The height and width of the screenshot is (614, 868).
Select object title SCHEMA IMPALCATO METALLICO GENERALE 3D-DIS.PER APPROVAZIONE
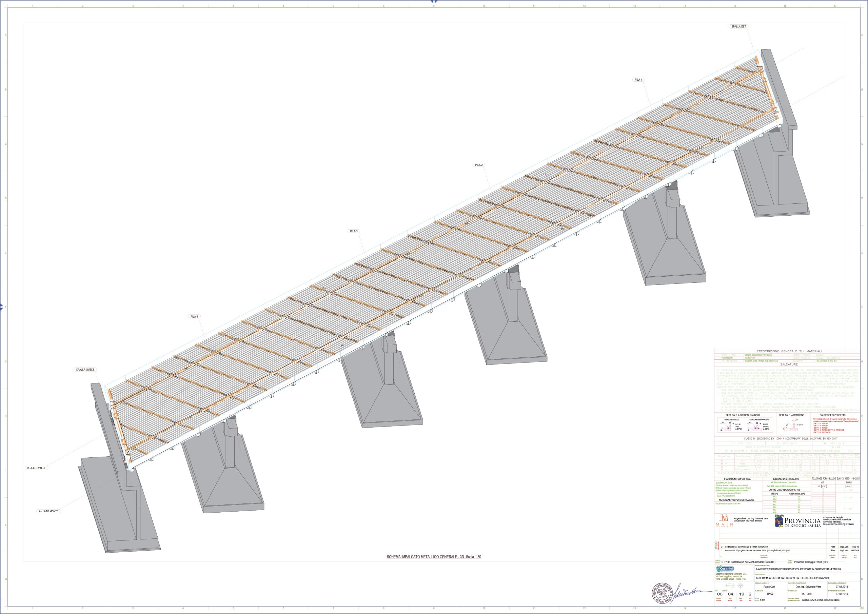point(793,578)
